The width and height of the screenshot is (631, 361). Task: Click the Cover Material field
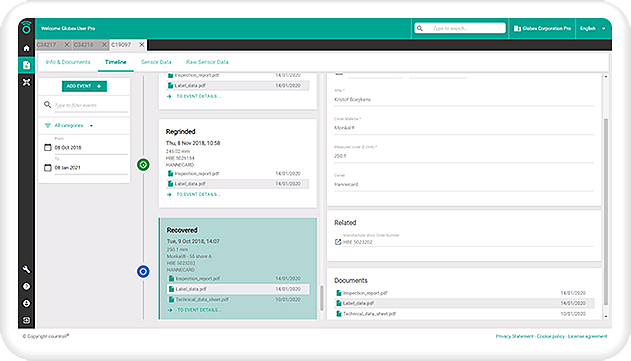464,128
